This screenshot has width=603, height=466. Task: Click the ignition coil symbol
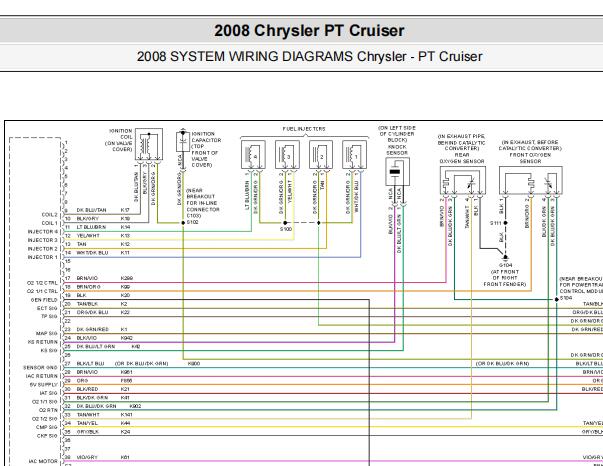(149, 144)
